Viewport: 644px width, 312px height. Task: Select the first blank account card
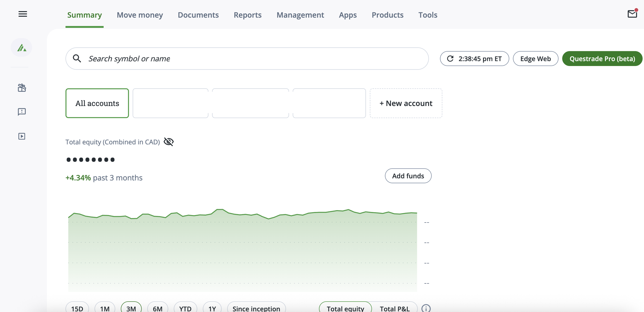tap(171, 103)
